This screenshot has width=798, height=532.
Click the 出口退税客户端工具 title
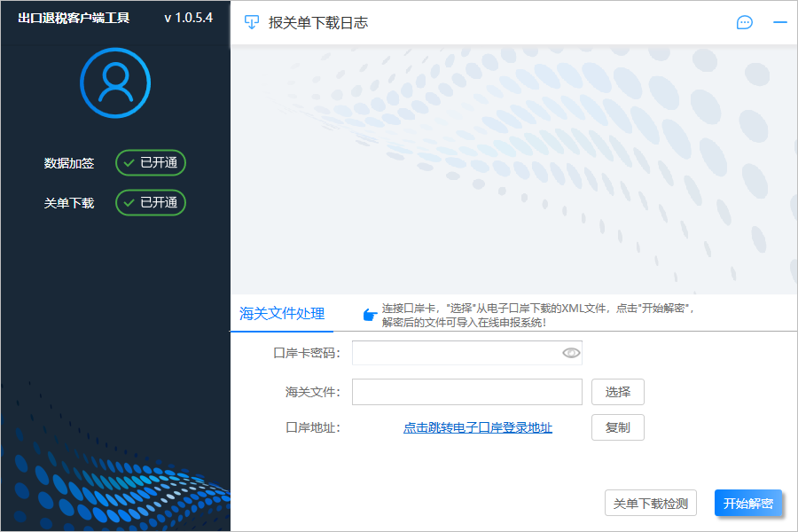coord(74,18)
